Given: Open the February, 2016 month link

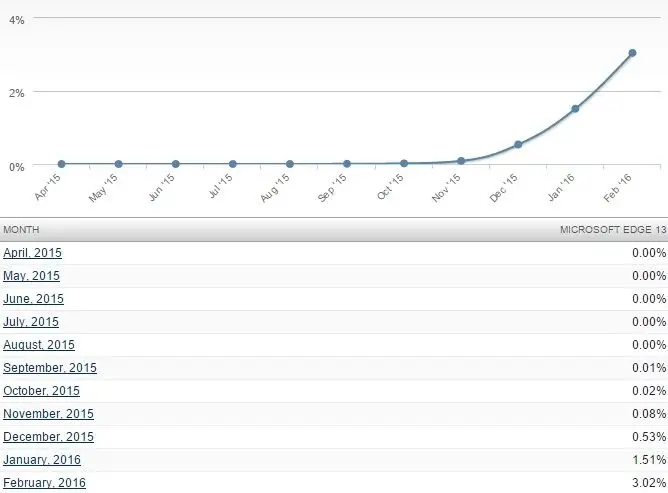Looking at the screenshot, I should (44, 483).
